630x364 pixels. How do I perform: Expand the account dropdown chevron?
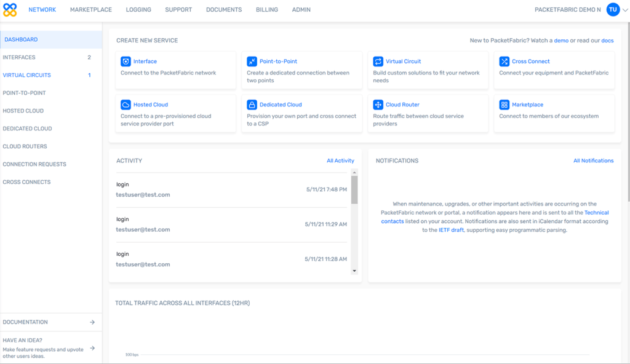[x=625, y=10]
